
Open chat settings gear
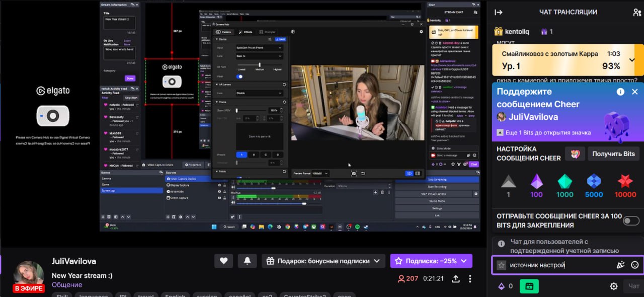pos(613,286)
